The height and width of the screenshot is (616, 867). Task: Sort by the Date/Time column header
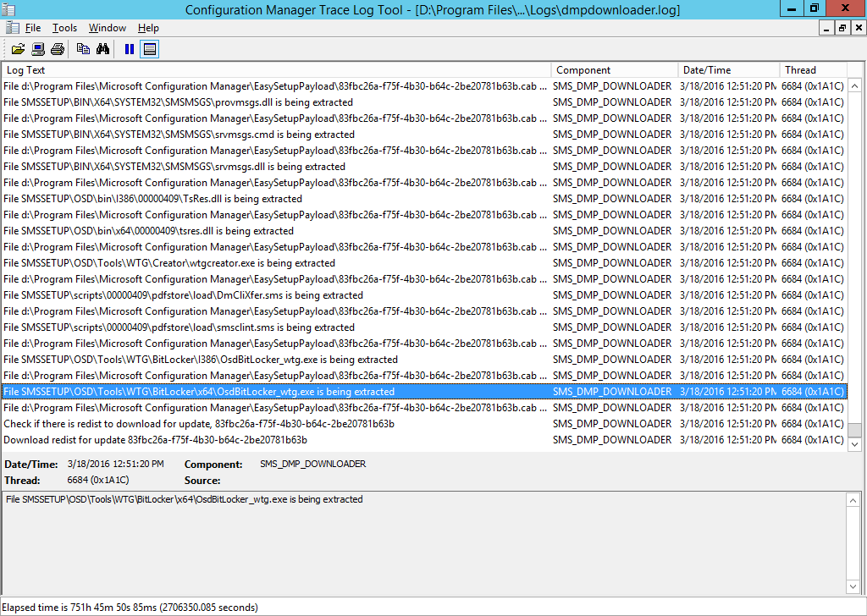[x=729, y=70]
